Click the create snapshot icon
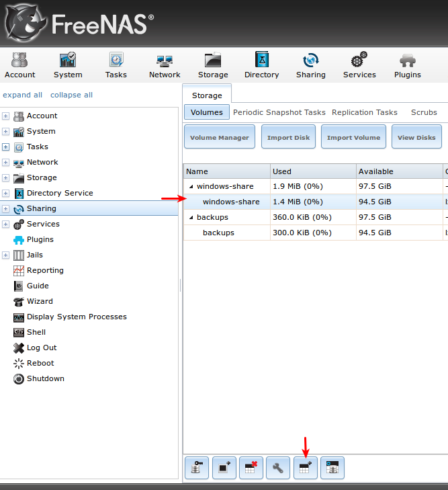 (x=224, y=468)
